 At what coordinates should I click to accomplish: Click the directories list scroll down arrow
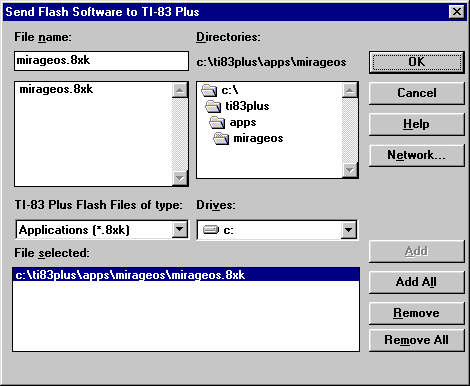350,170
